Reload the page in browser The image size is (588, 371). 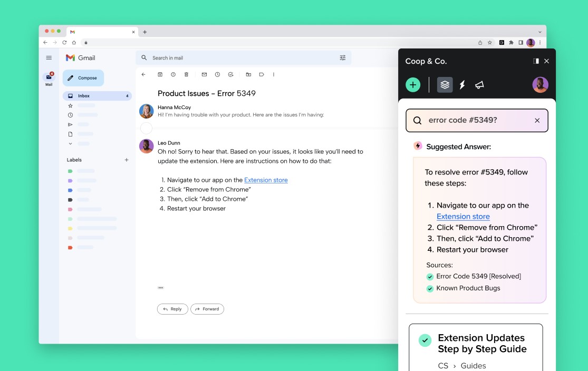(x=64, y=42)
